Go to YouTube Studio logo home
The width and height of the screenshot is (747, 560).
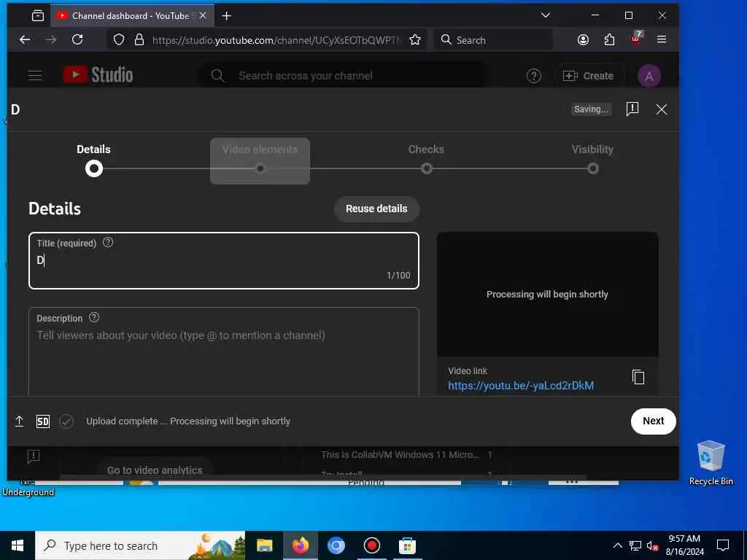(98, 75)
